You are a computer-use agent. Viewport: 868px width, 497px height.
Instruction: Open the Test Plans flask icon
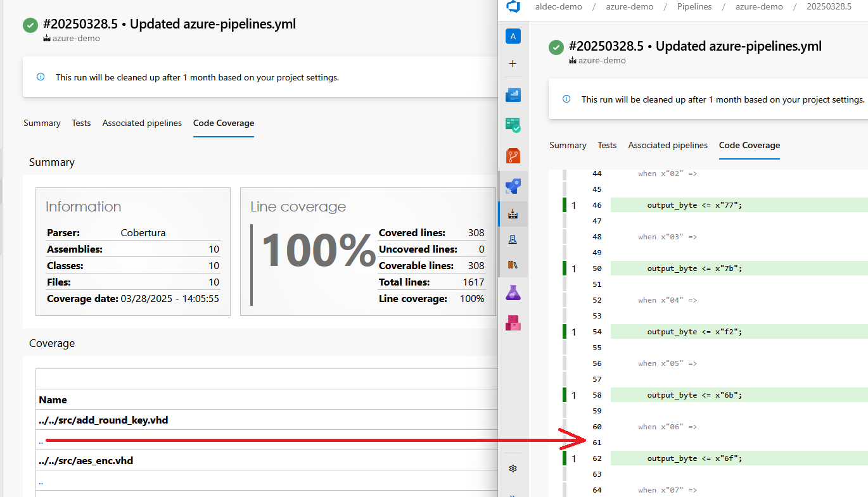pos(513,293)
